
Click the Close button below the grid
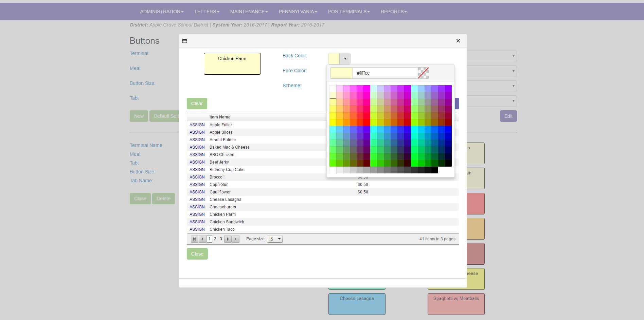tap(197, 254)
